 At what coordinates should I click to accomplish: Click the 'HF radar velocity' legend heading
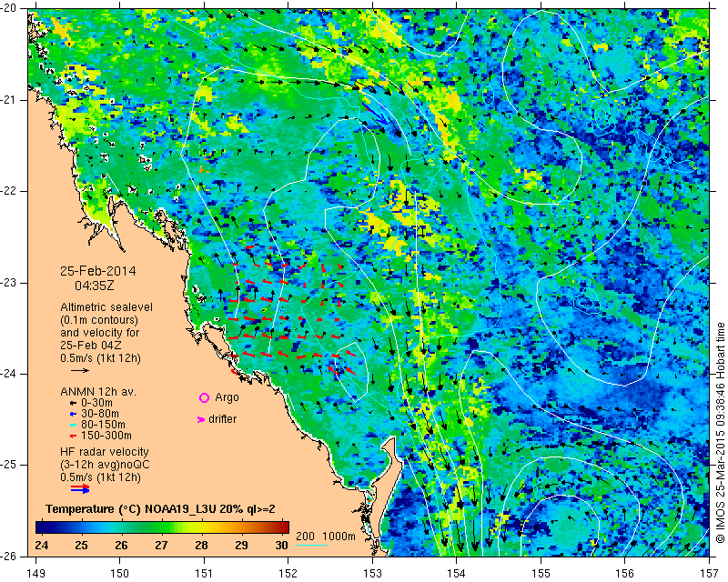tap(105, 452)
